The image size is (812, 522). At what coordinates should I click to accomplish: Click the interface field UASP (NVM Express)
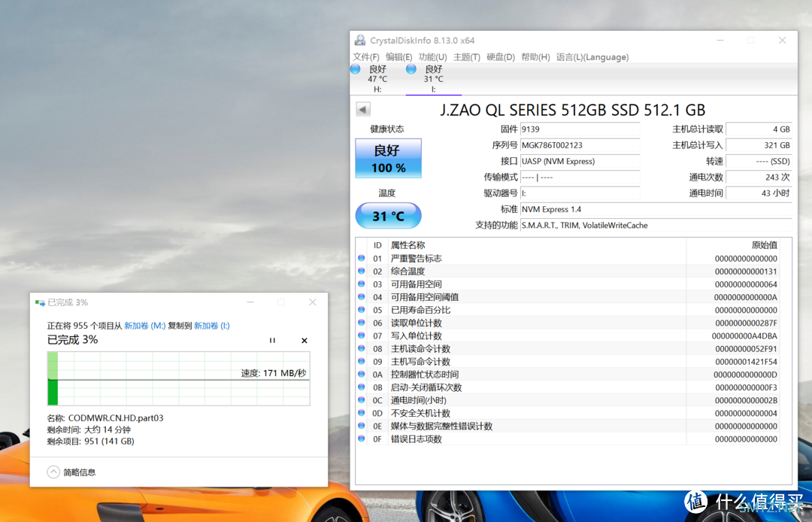coord(580,162)
